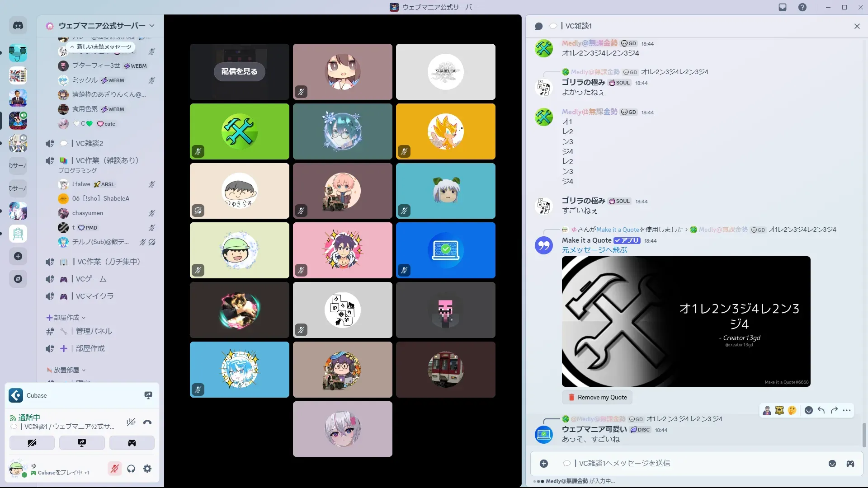Open Discord direct messages home

pos(18,26)
